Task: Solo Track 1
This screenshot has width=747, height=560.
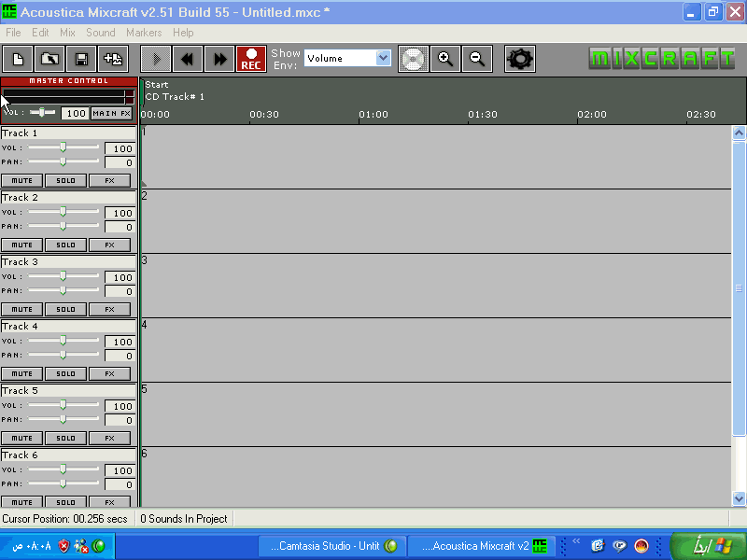Action: pyautogui.click(x=65, y=180)
